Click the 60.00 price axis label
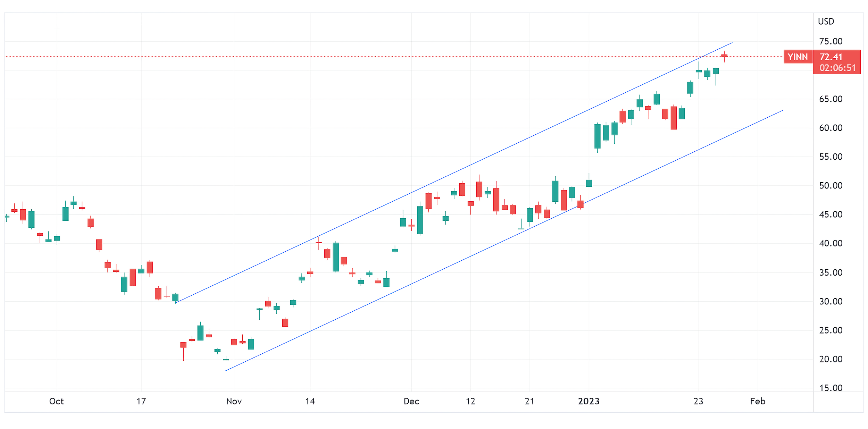The width and height of the screenshot is (868, 429). point(831,128)
